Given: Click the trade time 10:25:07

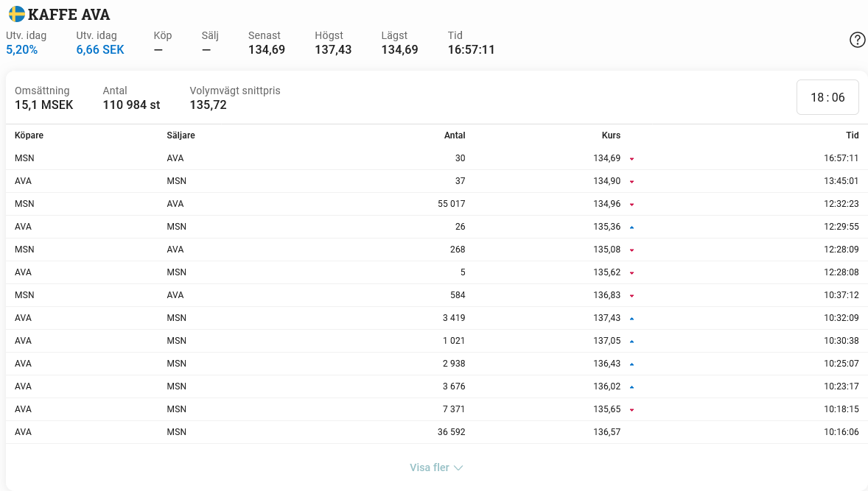Looking at the screenshot, I should (841, 363).
